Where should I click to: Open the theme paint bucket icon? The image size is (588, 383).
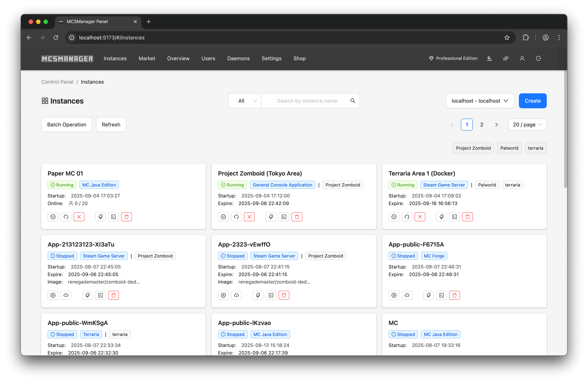click(x=489, y=58)
